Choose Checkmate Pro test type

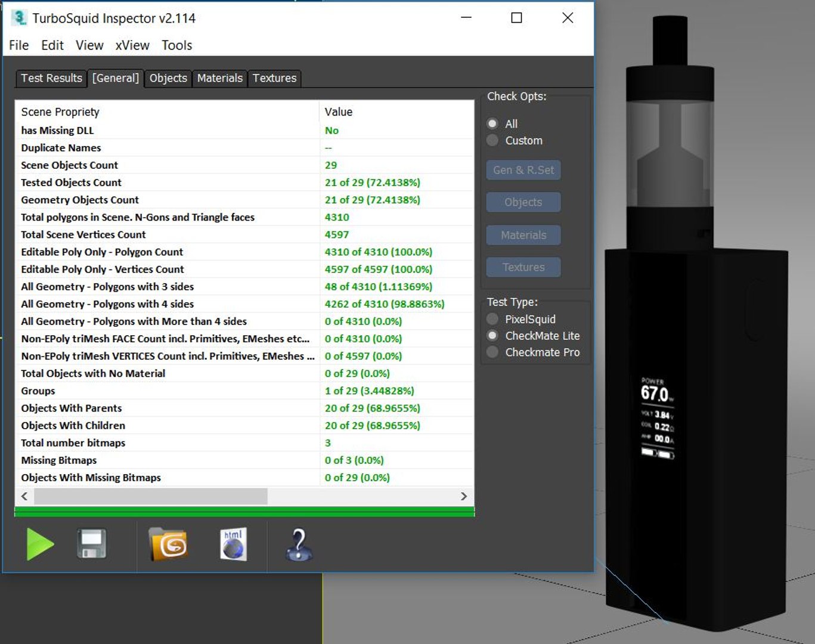492,352
